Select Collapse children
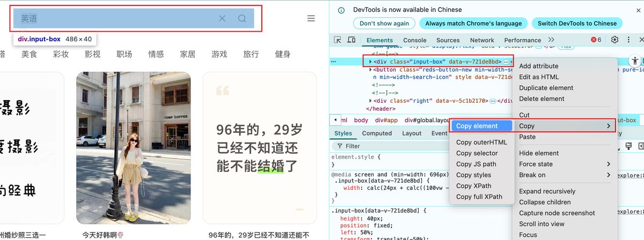This screenshot has height=240, width=644. click(545, 202)
